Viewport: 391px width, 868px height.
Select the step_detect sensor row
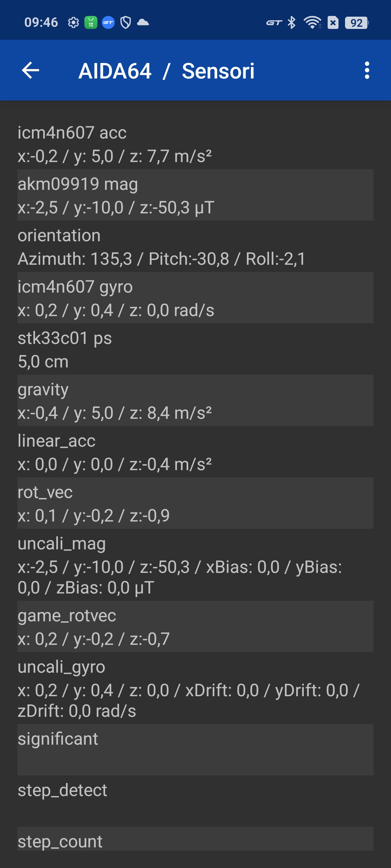195,801
